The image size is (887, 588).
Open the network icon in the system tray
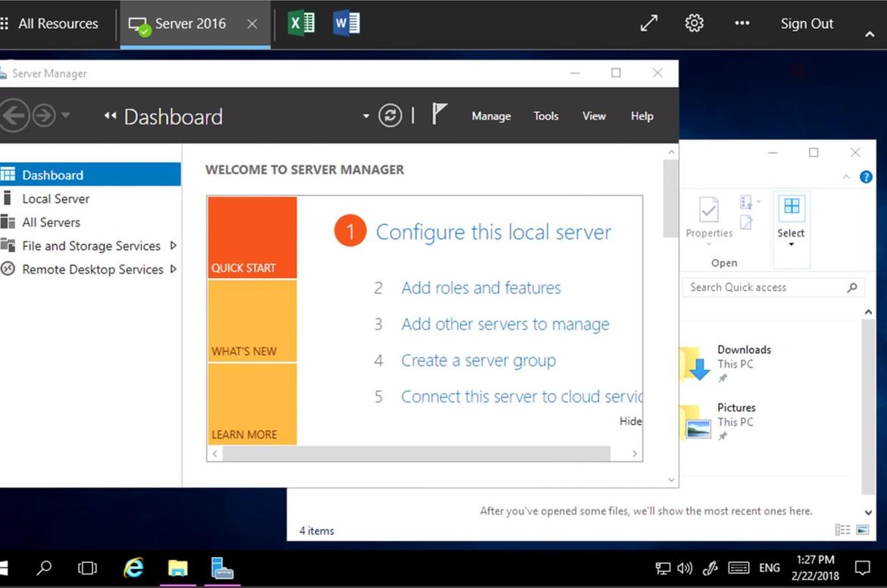(663, 568)
